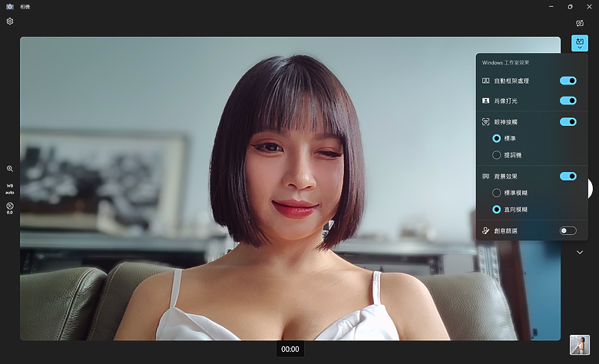Image resolution: width=599 pixels, height=364 pixels.
Task: Click the 相機 window title text
Action: [x=25, y=7]
